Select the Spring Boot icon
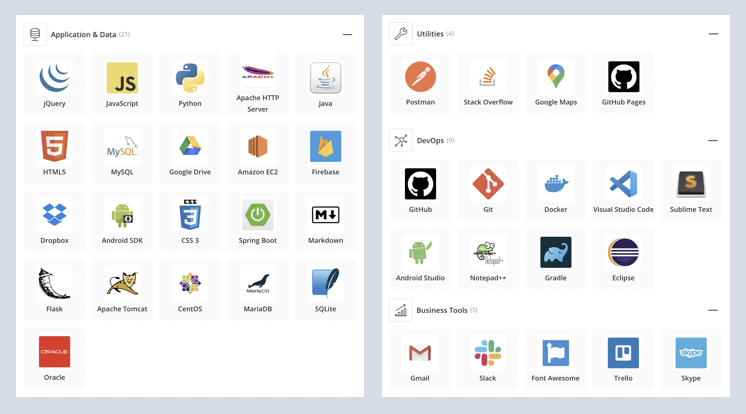The width and height of the screenshot is (746, 414). click(258, 215)
